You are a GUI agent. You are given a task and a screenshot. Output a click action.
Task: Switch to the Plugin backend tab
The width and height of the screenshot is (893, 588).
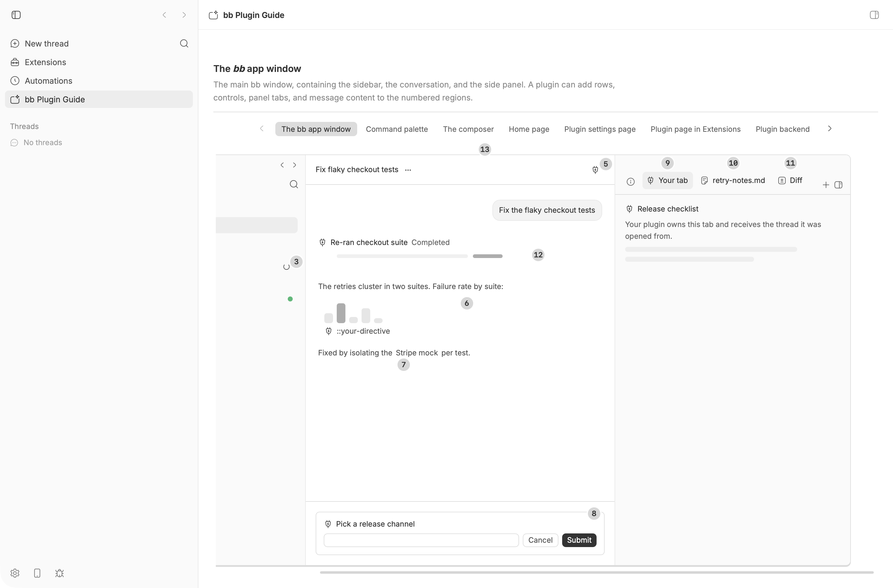tap(782, 129)
